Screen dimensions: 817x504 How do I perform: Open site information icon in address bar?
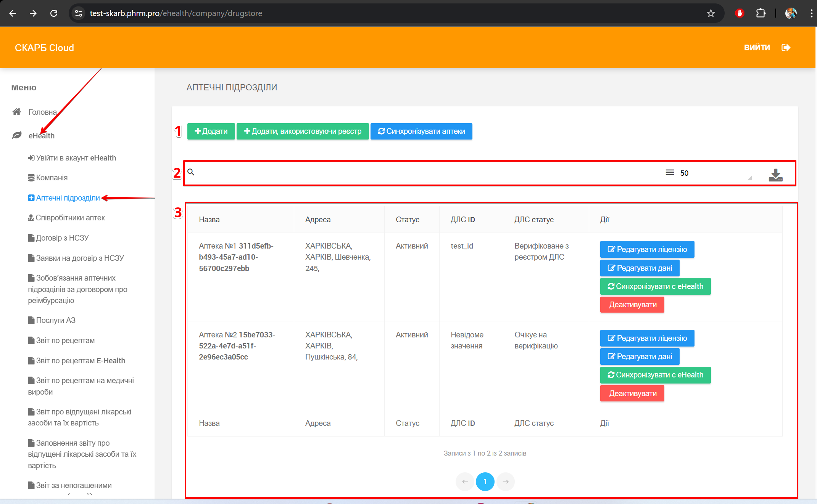point(79,13)
